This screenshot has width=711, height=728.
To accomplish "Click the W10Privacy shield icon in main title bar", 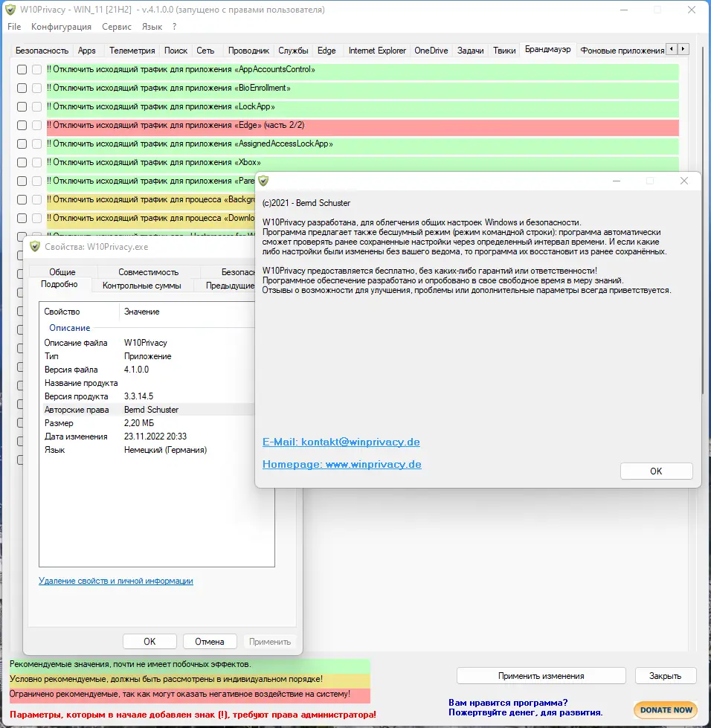I will click(10, 10).
